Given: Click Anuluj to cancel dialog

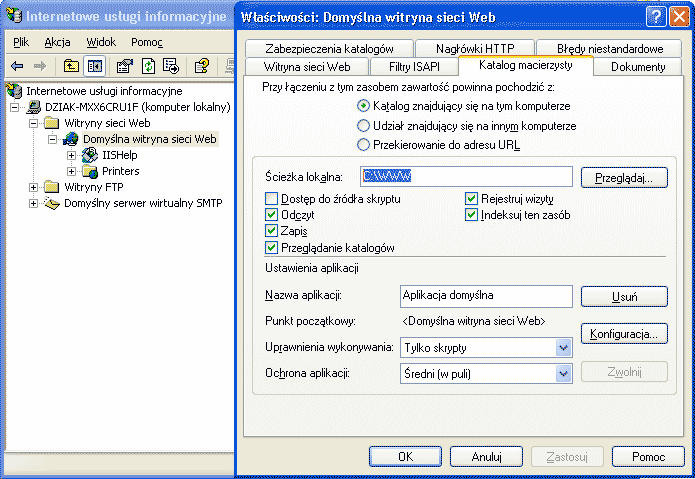Looking at the screenshot, I should point(486,456).
